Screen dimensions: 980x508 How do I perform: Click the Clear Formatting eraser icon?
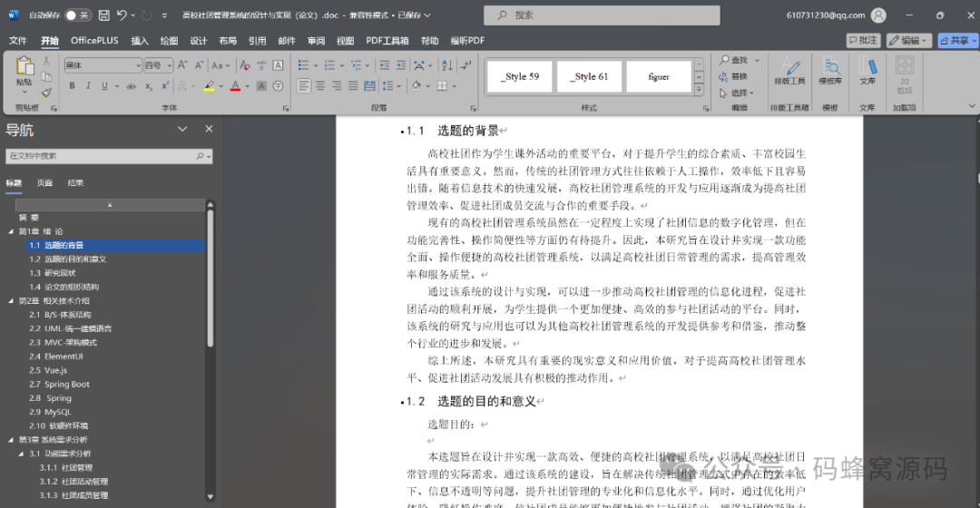tap(245, 65)
